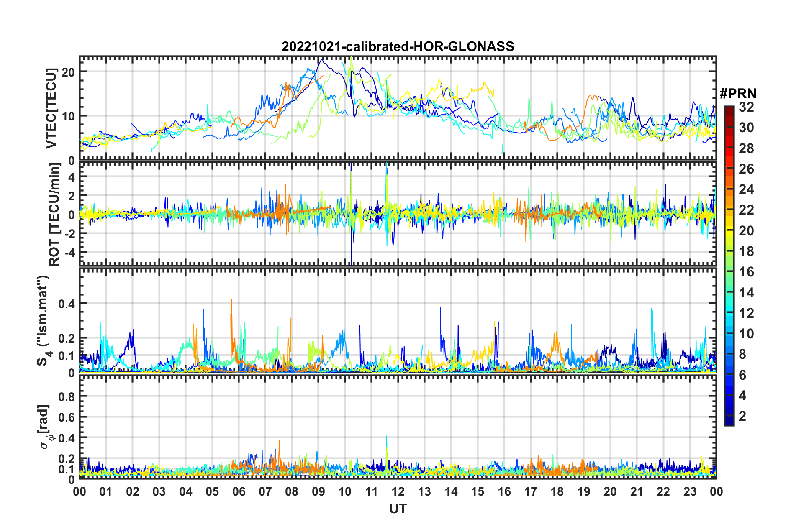Click the plot title 20221021-calibrated-HOR-GLONASS

tap(398, 46)
